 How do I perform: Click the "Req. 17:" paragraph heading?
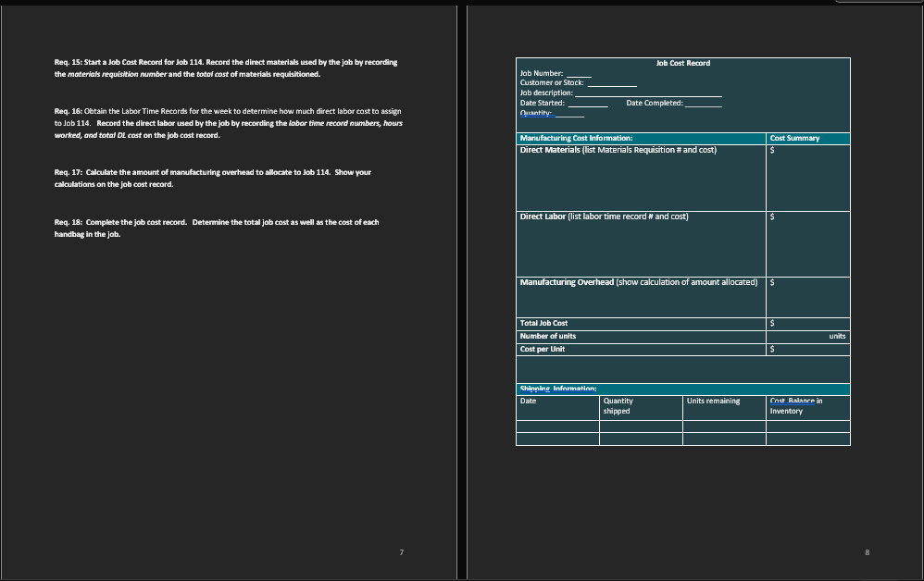point(69,172)
